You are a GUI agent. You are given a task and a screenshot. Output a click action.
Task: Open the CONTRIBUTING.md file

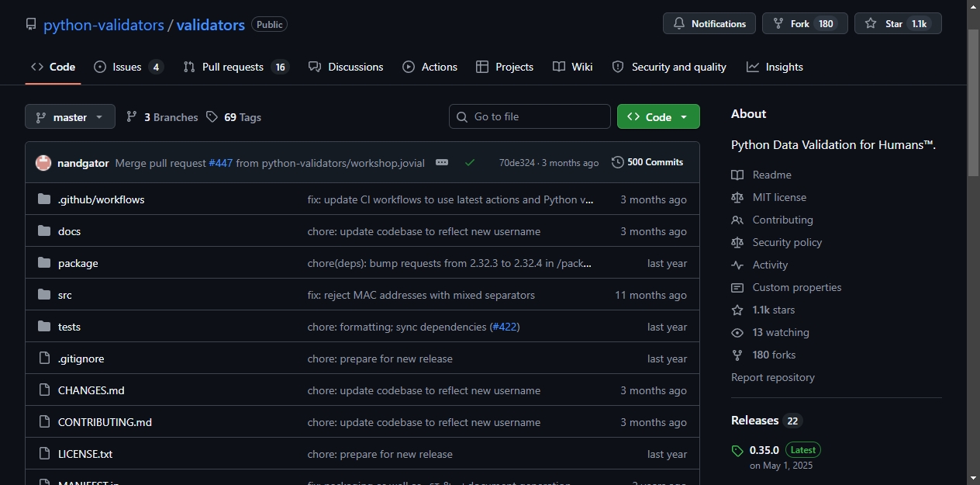(x=105, y=422)
